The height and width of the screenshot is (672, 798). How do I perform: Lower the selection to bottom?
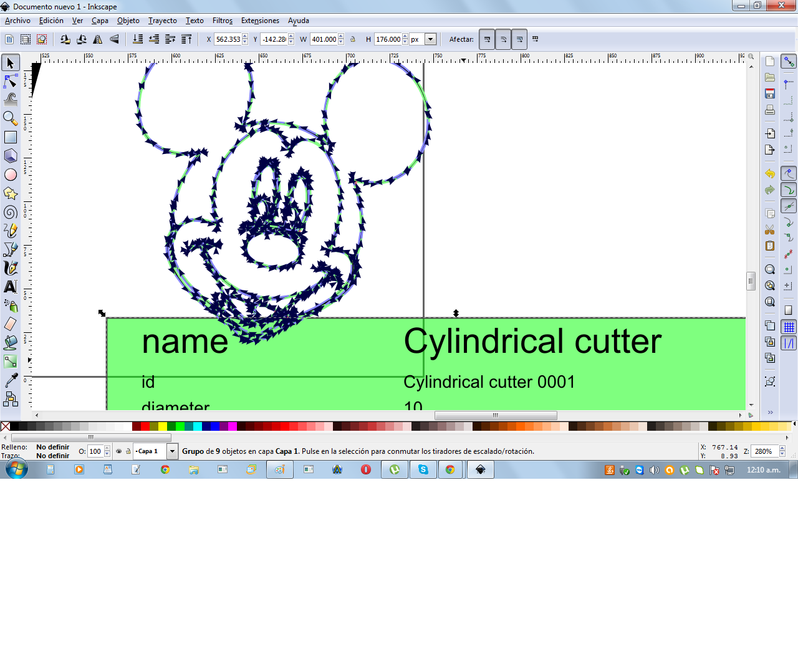[138, 39]
